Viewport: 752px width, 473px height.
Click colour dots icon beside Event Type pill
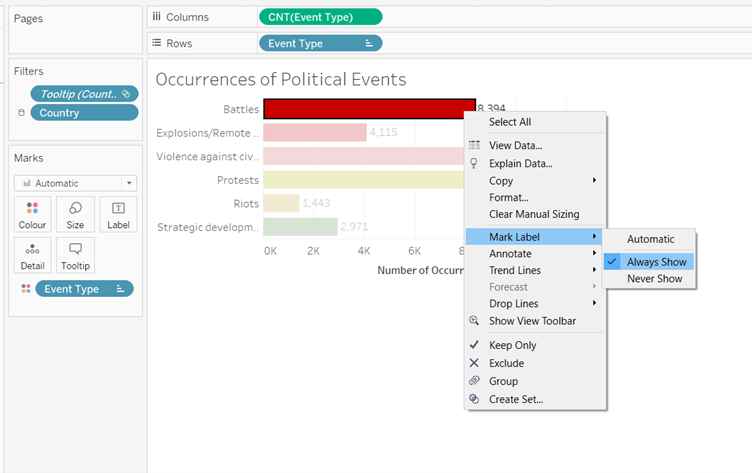26,288
